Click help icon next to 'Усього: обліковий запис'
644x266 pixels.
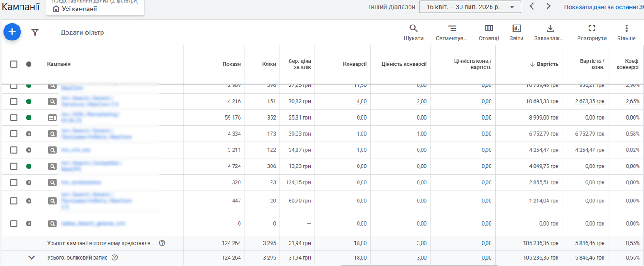pos(115,257)
